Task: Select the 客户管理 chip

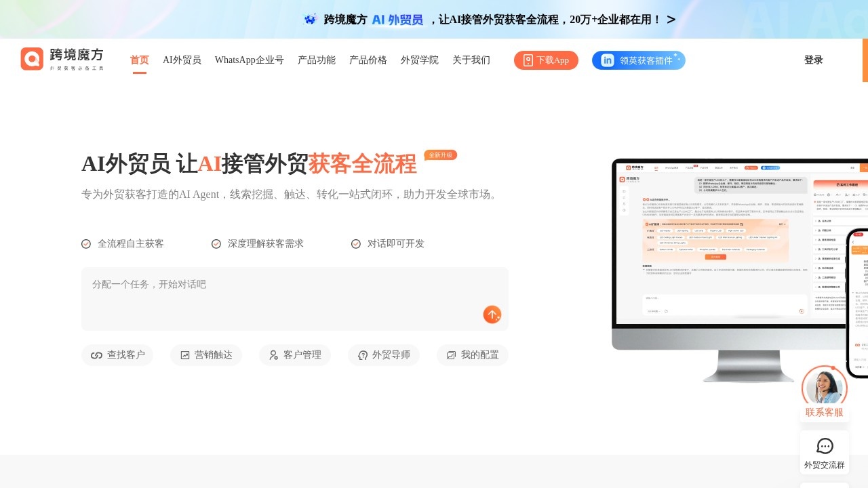Action: [295, 355]
